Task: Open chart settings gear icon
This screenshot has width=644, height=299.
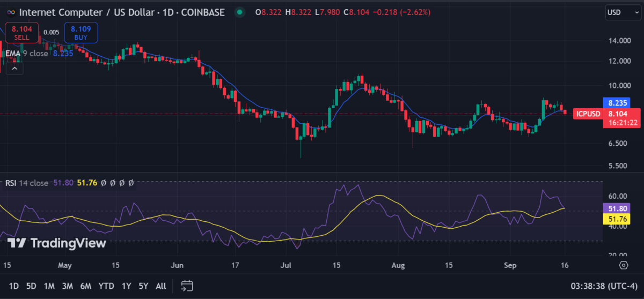Action: click(x=623, y=265)
